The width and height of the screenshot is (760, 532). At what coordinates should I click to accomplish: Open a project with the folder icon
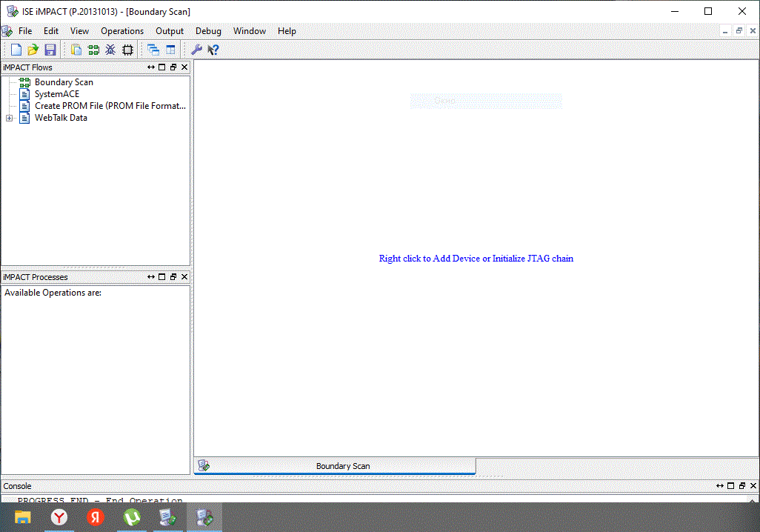[33, 50]
